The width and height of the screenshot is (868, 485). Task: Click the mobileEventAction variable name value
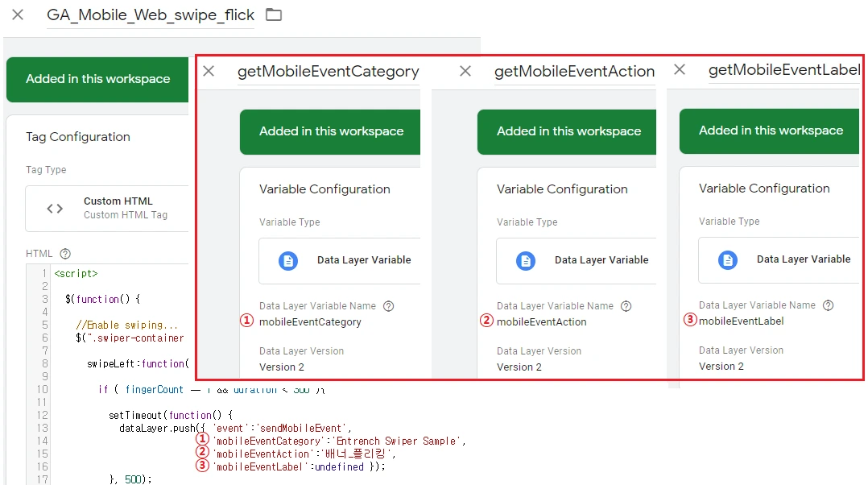click(541, 322)
